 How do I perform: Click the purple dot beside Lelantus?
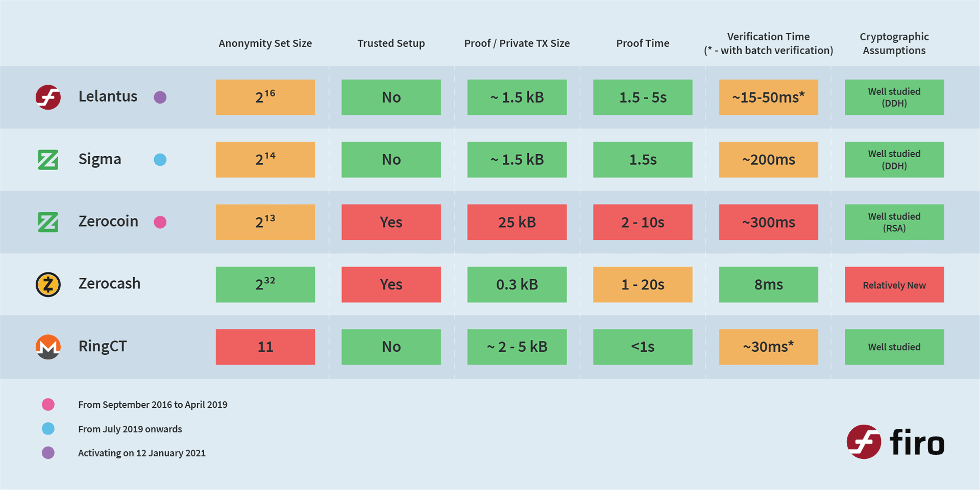160,97
